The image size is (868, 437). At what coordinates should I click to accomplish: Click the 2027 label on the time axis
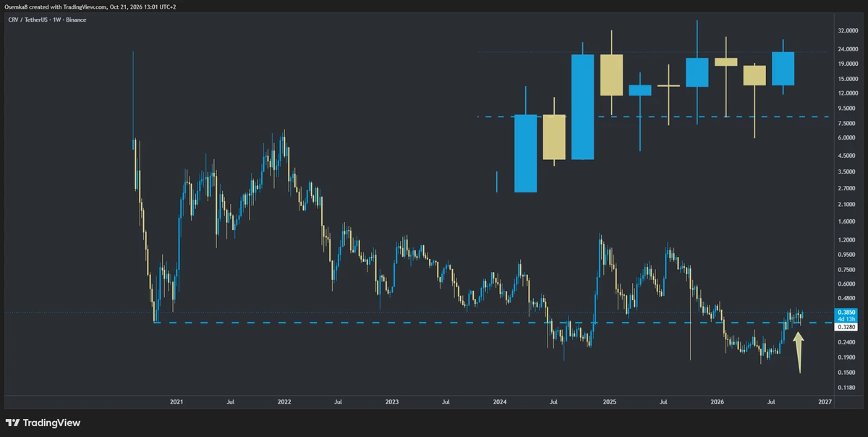point(825,401)
